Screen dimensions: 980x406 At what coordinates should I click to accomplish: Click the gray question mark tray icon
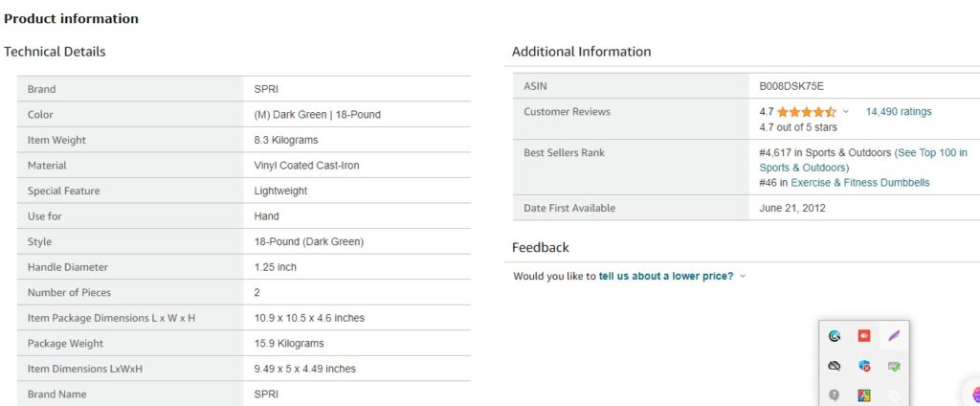(x=834, y=395)
